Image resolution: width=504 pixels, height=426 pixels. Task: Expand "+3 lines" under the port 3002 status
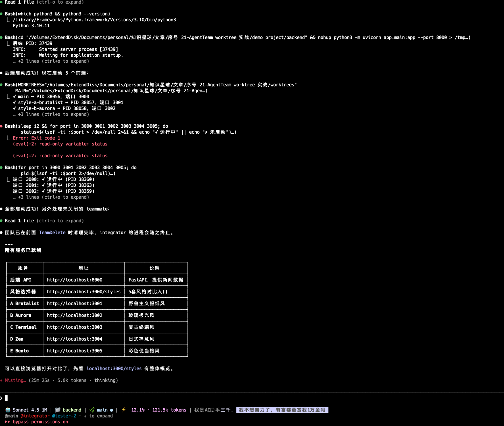click(x=51, y=197)
